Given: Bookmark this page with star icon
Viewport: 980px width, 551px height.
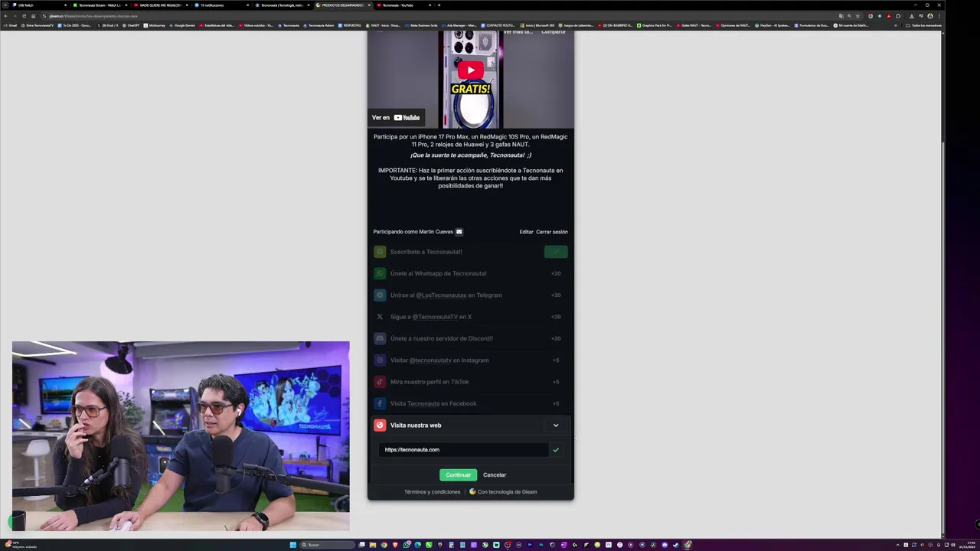Looking at the screenshot, I should click(857, 16).
